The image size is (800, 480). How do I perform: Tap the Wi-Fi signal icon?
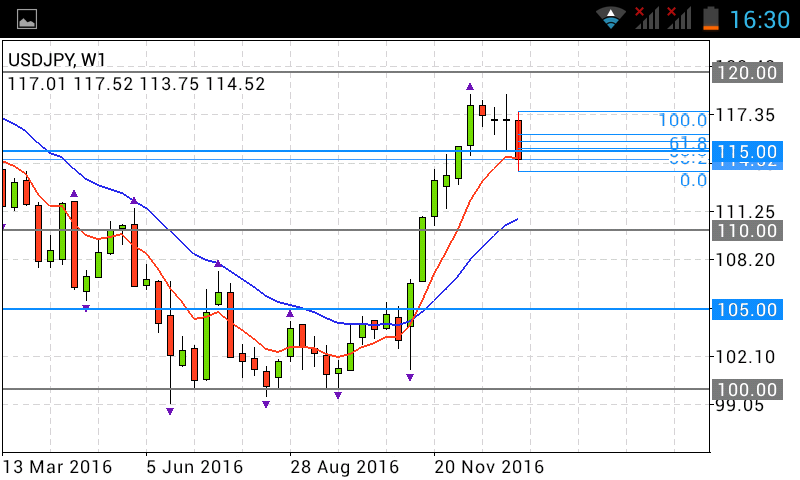coord(611,18)
